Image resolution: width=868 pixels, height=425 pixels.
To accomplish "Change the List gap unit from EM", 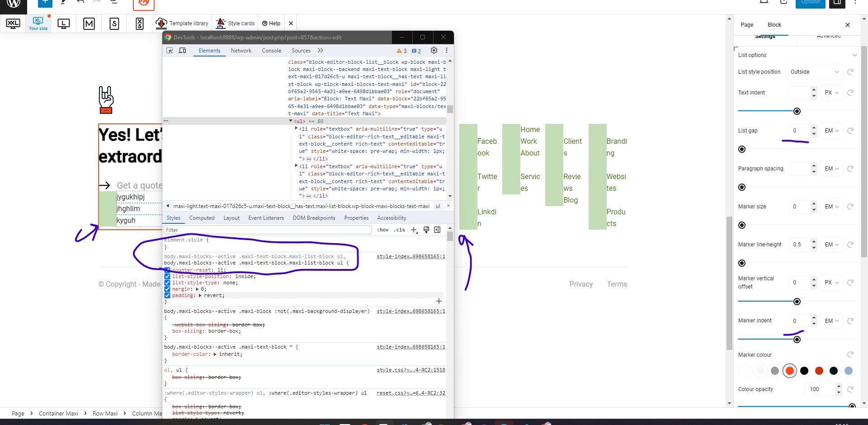I will 831,130.
